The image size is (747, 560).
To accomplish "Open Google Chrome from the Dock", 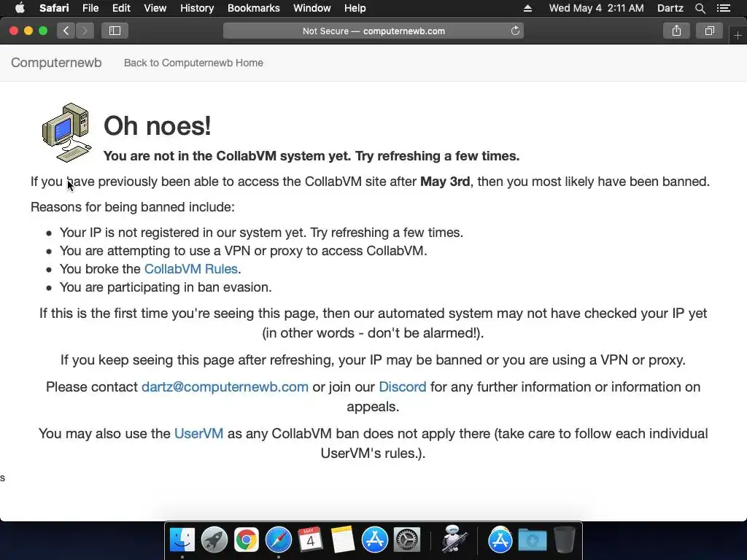I will pyautogui.click(x=247, y=540).
